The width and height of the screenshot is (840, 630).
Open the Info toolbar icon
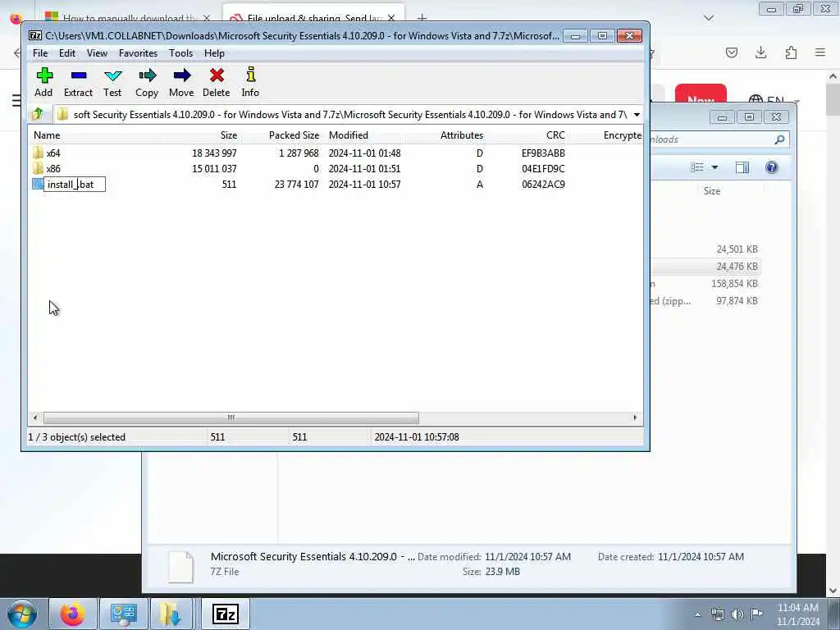tap(250, 82)
